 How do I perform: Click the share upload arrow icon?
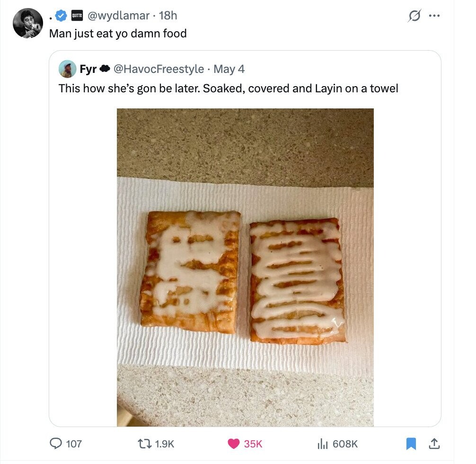tap(433, 444)
